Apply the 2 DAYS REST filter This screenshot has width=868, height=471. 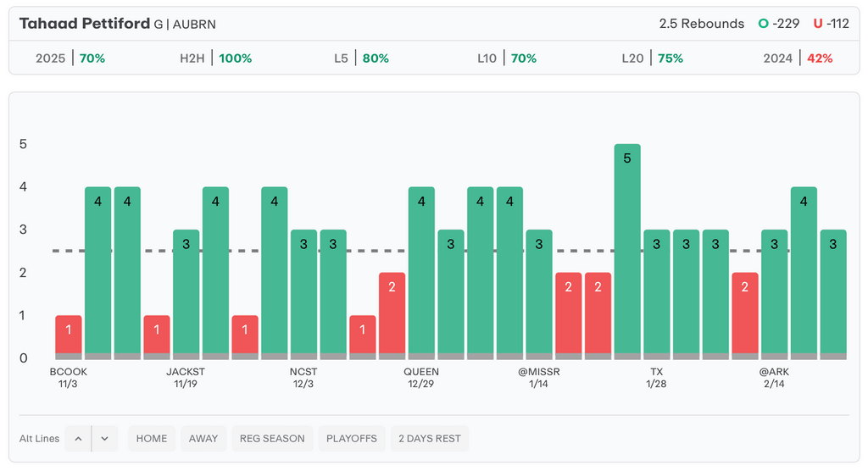tap(430, 439)
